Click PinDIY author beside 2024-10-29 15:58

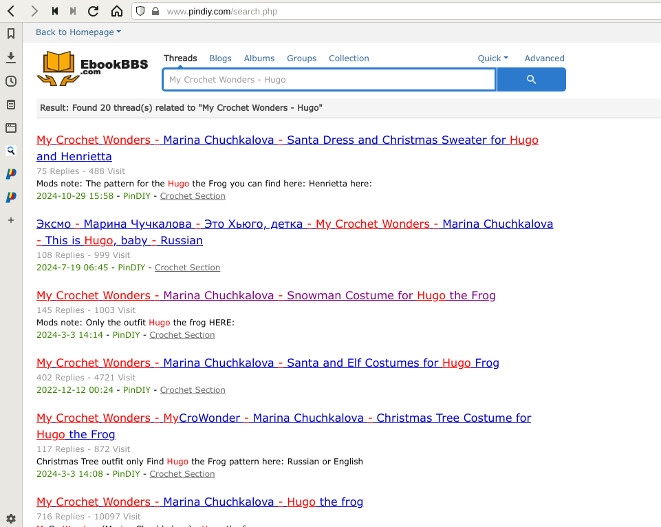(137, 196)
